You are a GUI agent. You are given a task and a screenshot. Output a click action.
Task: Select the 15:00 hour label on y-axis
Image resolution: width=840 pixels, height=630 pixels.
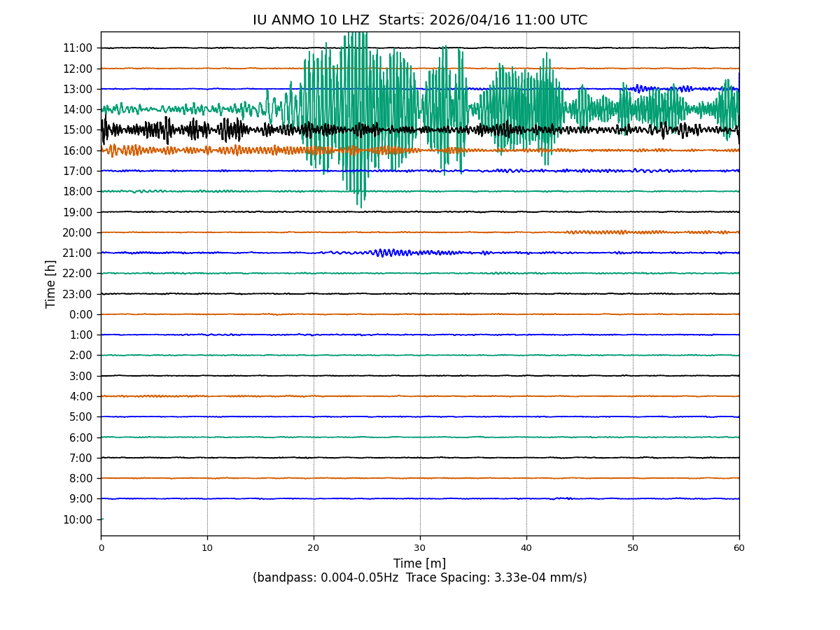pos(77,129)
